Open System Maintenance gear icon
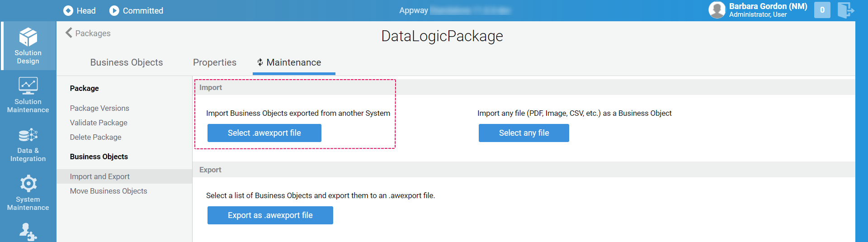The image size is (868, 242). coord(28,184)
